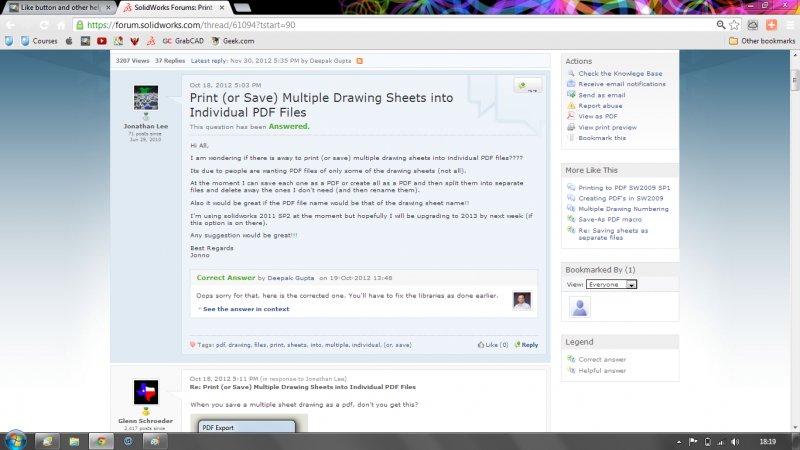Click Report abuse action
Image resolution: width=800 pixels, height=450 pixels.
[x=600, y=106]
